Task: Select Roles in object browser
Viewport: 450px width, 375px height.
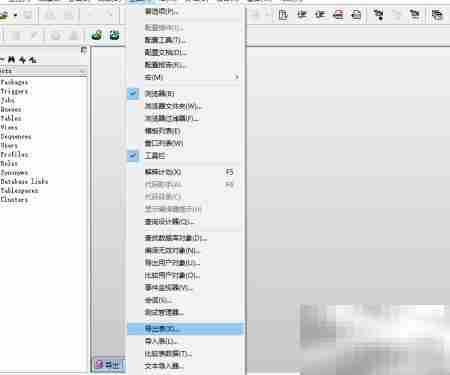Action: click(x=9, y=163)
